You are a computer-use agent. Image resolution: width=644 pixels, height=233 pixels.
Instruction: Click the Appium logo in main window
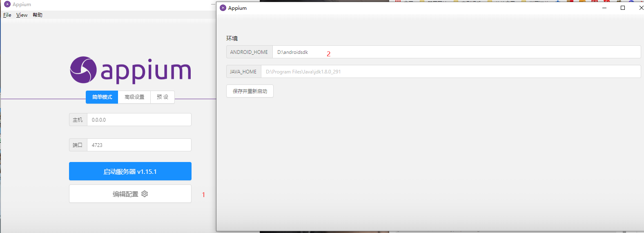pyautogui.click(x=130, y=70)
